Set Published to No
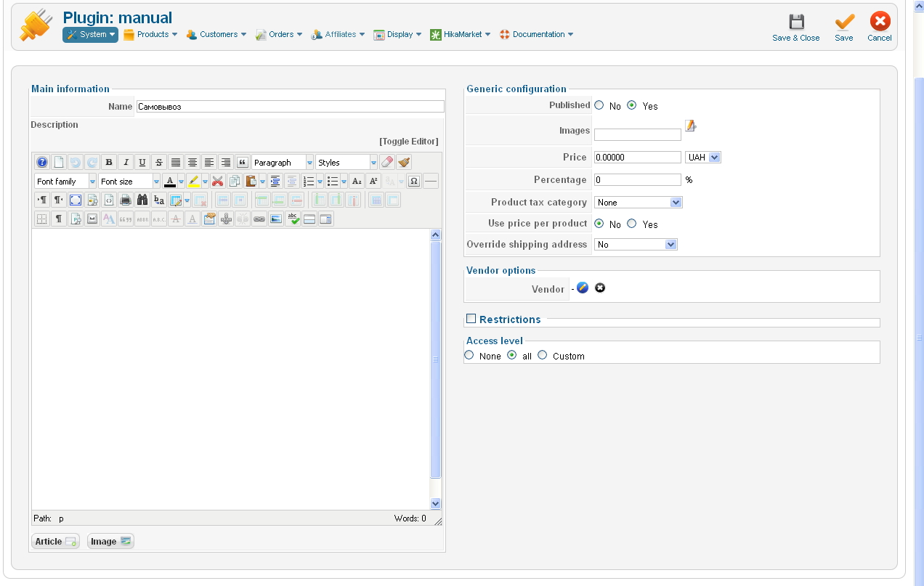The image size is (924, 586). click(599, 105)
